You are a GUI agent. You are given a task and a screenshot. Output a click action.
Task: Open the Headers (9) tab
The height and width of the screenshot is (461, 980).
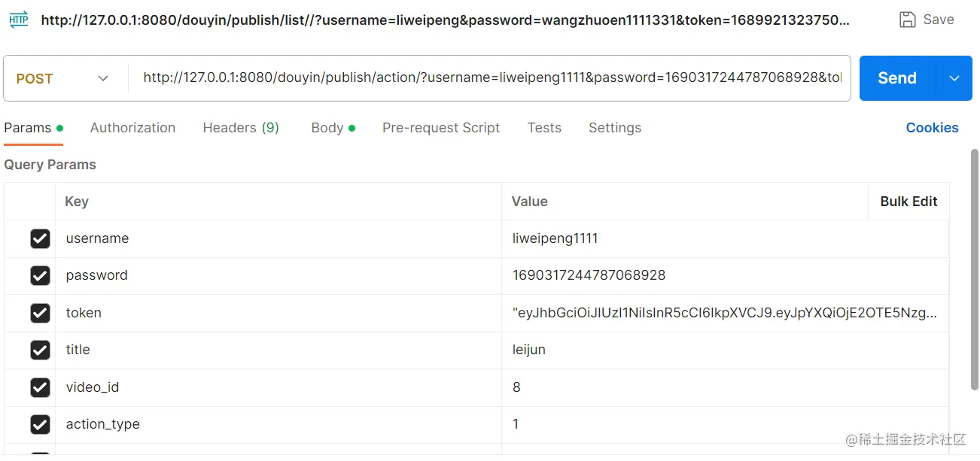coord(241,128)
